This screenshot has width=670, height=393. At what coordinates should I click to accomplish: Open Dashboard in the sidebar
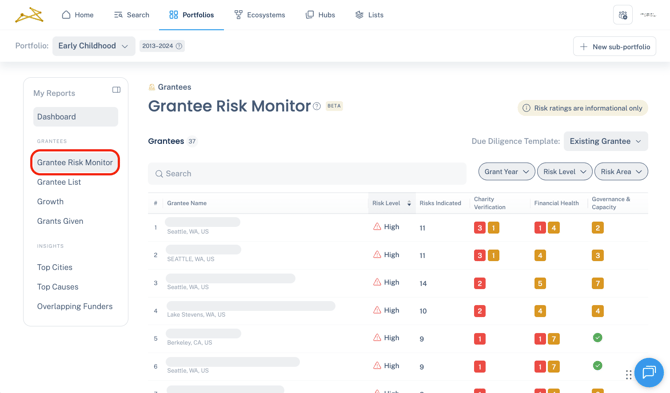[x=76, y=117]
